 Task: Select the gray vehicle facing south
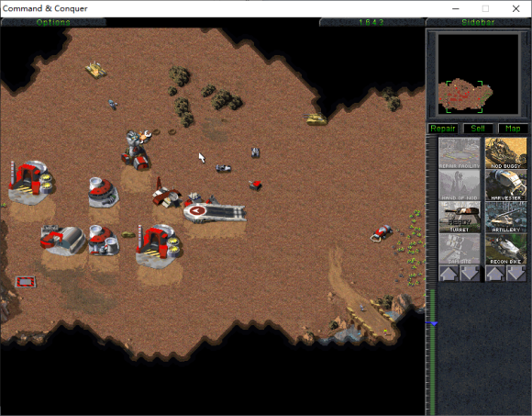255,152
